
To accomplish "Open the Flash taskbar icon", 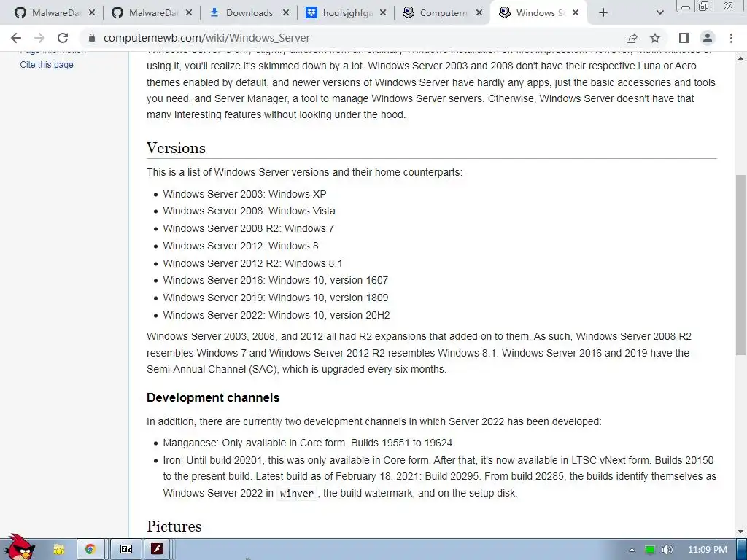I will (158, 549).
